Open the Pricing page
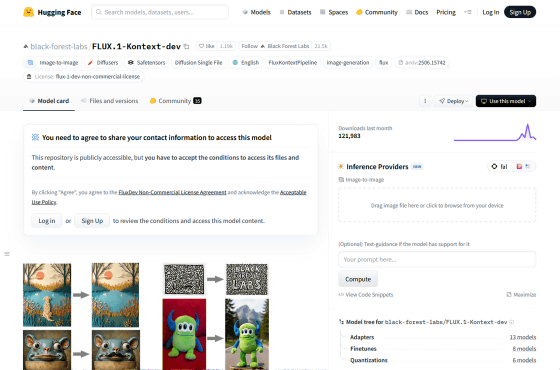Screen dimensions: 560x370 coord(446,12)
